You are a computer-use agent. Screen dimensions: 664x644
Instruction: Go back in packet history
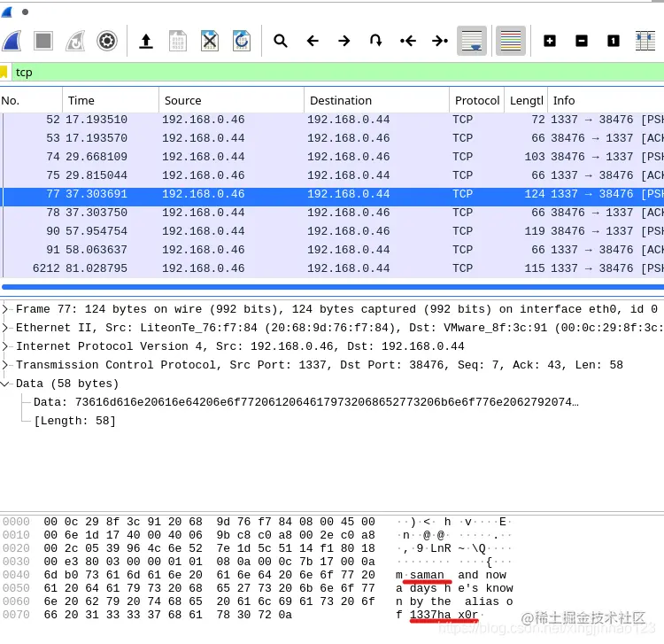(313, 41)
